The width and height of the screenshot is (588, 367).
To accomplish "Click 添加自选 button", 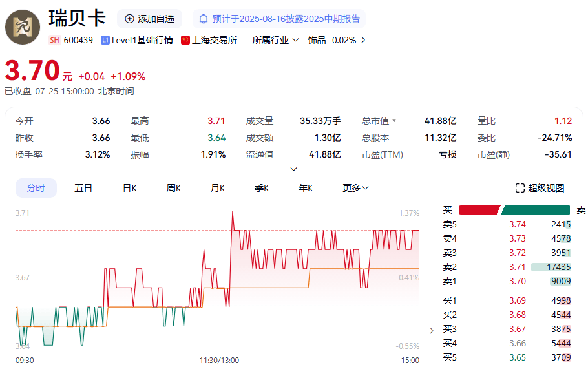I will click(x=150, y=19).
